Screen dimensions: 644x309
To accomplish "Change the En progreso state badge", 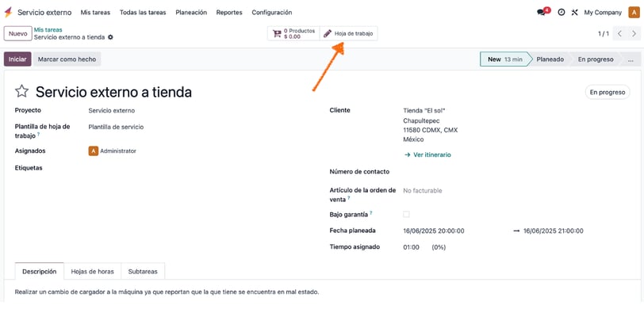I will pyautogui.click(x=607, y=93).
